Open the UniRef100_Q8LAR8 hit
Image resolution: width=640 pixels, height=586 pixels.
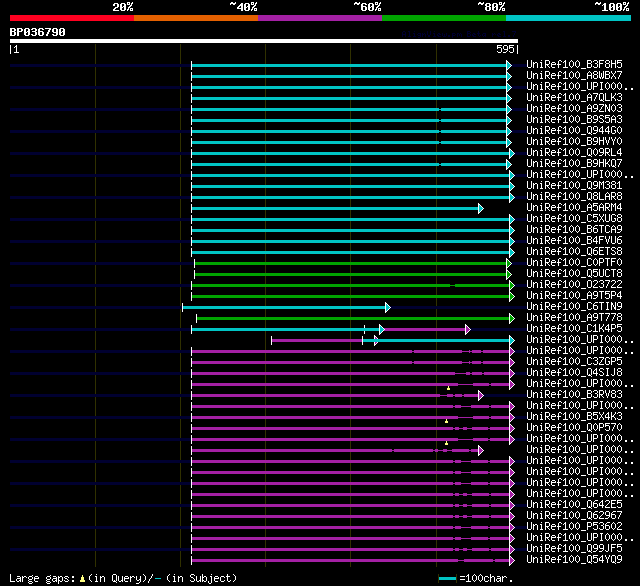click(x=574, y=197)
